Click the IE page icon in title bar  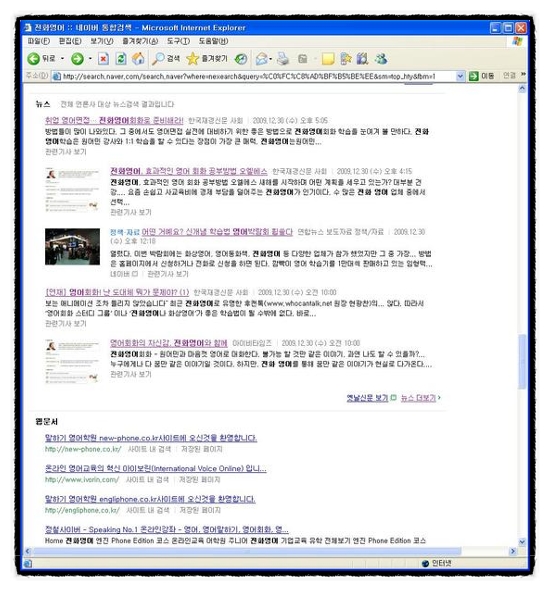(x=28, y=28)
